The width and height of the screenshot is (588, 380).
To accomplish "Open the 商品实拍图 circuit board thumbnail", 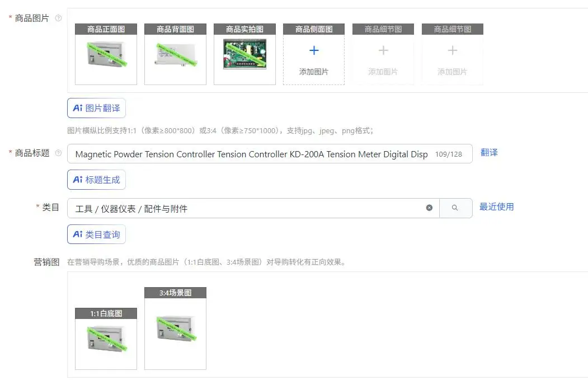I will tap(245, 54).
